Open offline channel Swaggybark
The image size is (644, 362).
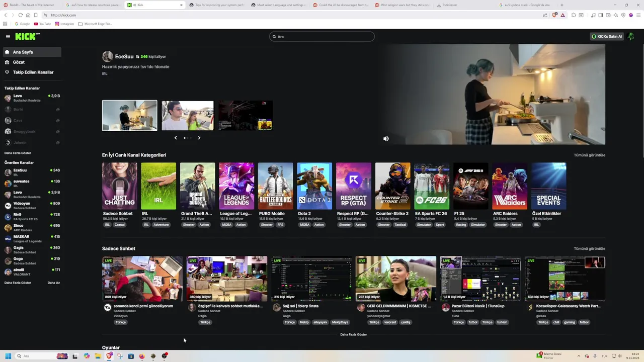click(31, 131)
